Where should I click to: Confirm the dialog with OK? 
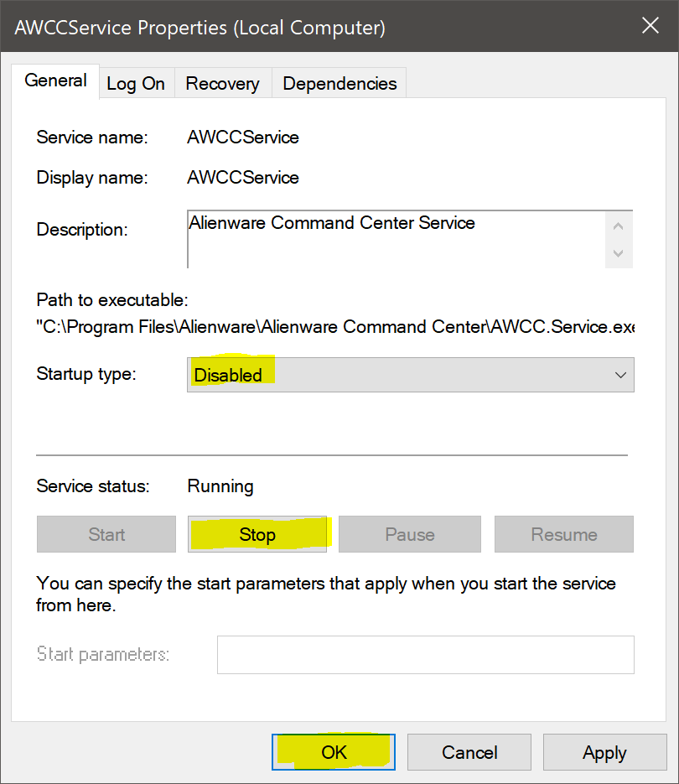[x=334, y=752]
